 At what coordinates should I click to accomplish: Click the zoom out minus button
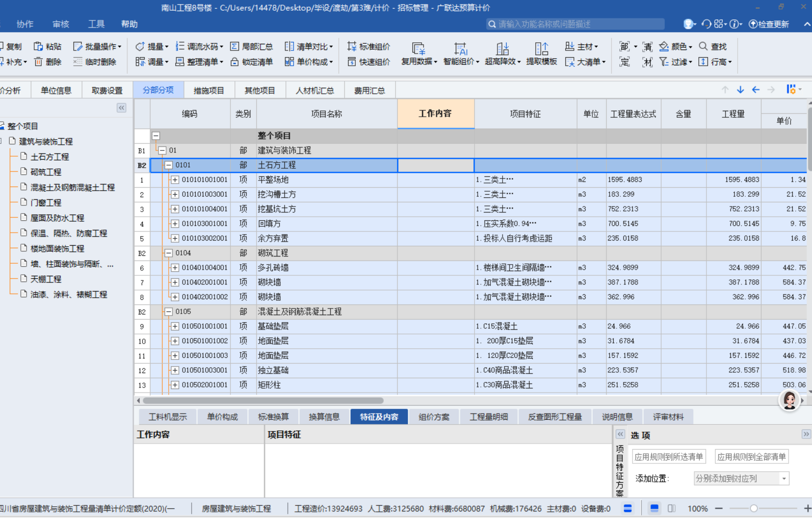(x=719, y=508)
